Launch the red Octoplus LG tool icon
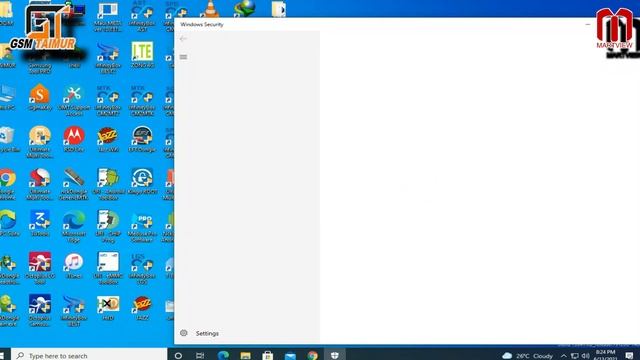640x360 pixels. tap(40, 269)
